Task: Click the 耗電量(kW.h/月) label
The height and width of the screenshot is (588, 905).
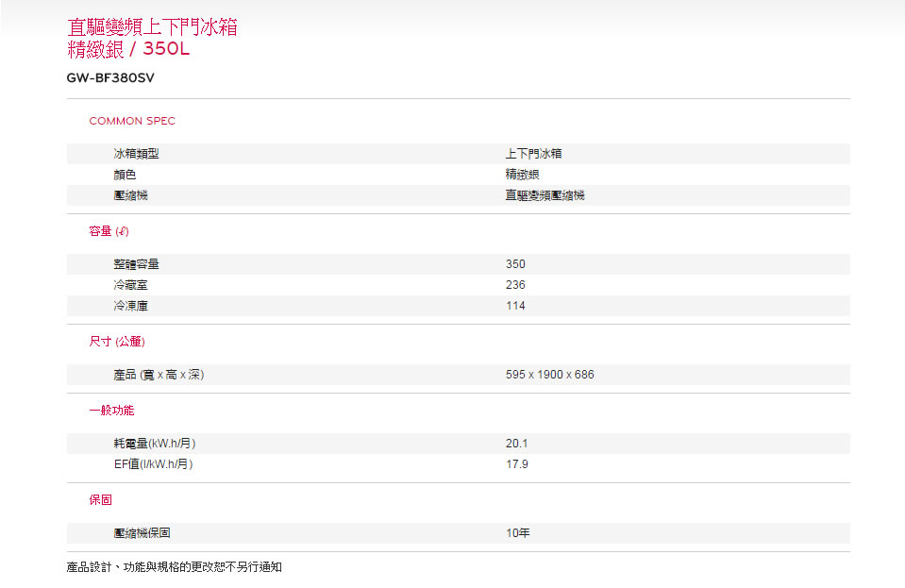Action: click(155, 444)
